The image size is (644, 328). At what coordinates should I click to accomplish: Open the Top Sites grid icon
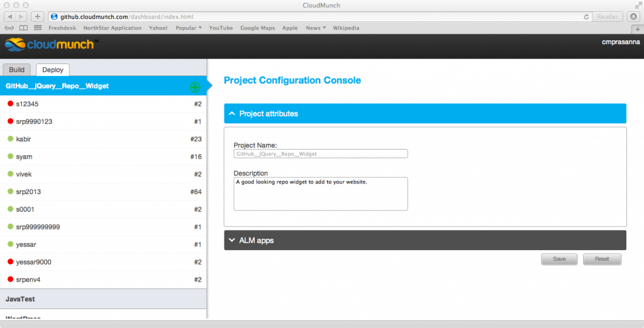click(38, 28)
